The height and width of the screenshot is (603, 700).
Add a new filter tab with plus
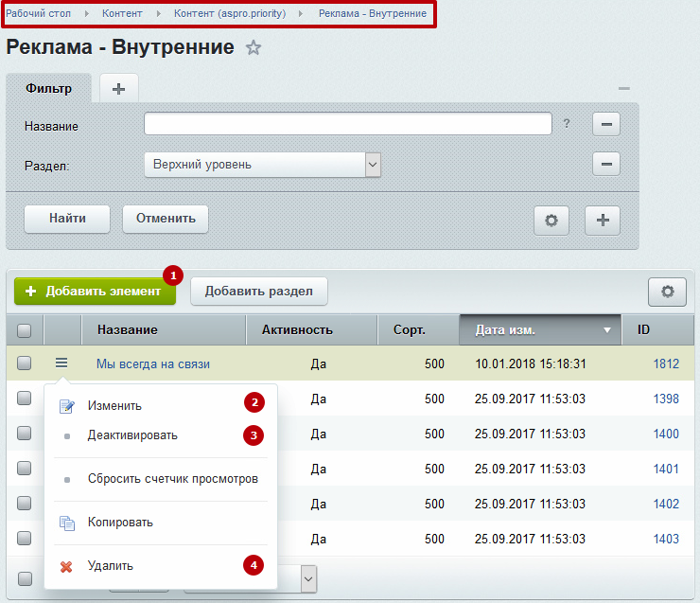tap(119, 89)
